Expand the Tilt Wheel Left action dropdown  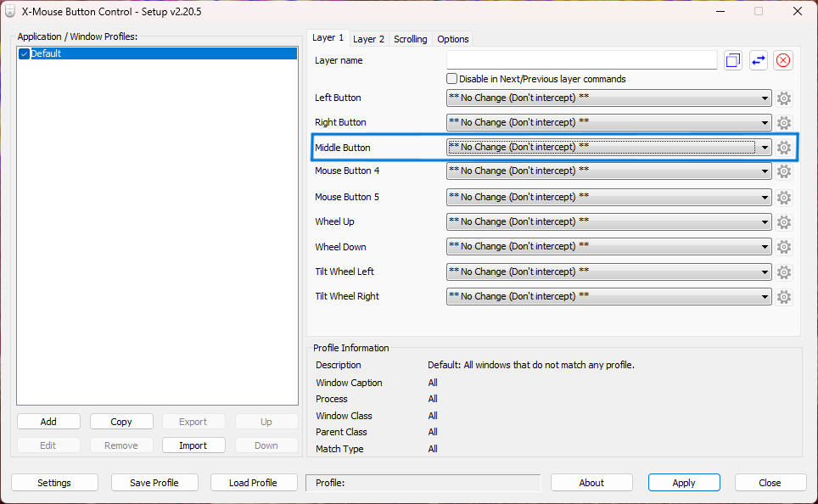point(608,272)
